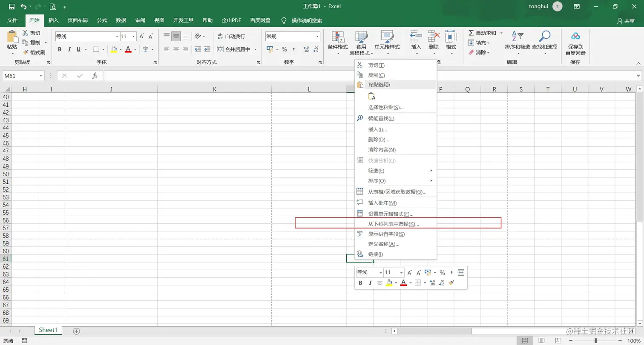Open the Name Box dropdown arrow beside M61
The image size is (644, 345).
[41, 76]
